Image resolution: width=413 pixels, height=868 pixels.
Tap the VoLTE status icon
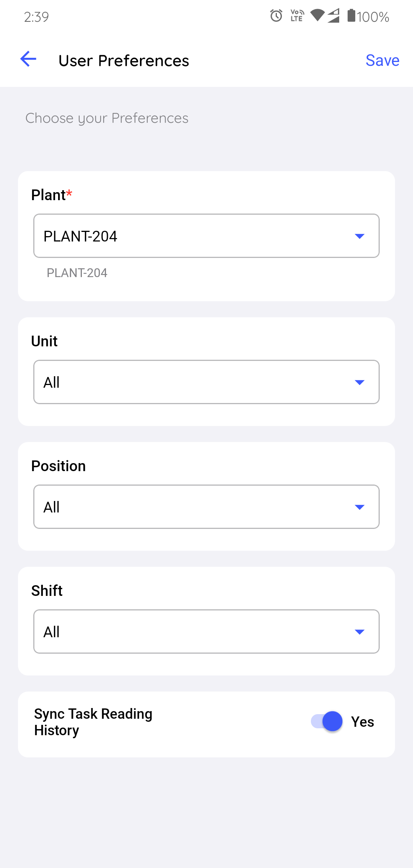[297, 16]
